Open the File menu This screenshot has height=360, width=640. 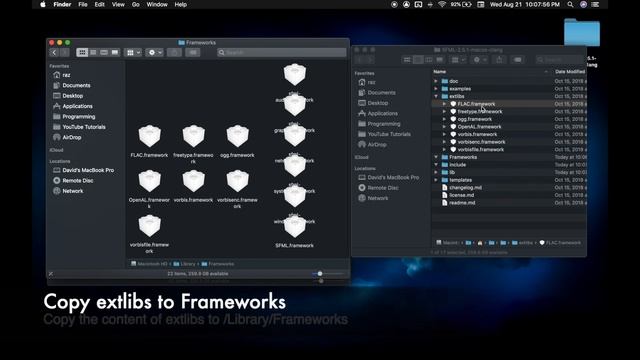pos(83,4)
